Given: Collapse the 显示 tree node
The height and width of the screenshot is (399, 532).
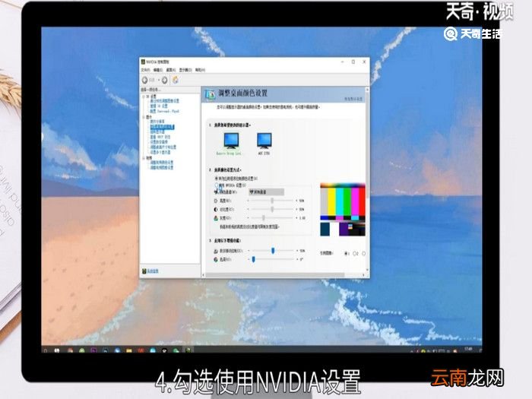Looking at the screenshot, I should 144,117.
